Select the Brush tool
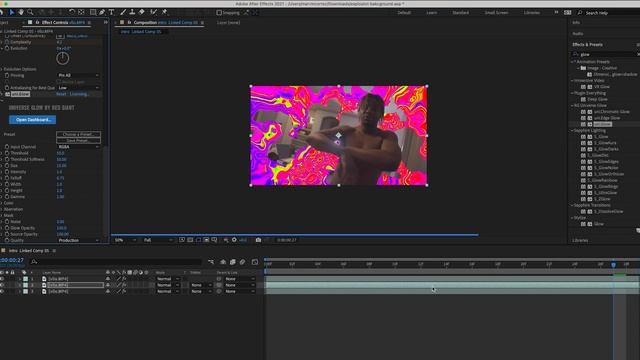The height and width of the screenshot is (360, 640). click(123, 13)
